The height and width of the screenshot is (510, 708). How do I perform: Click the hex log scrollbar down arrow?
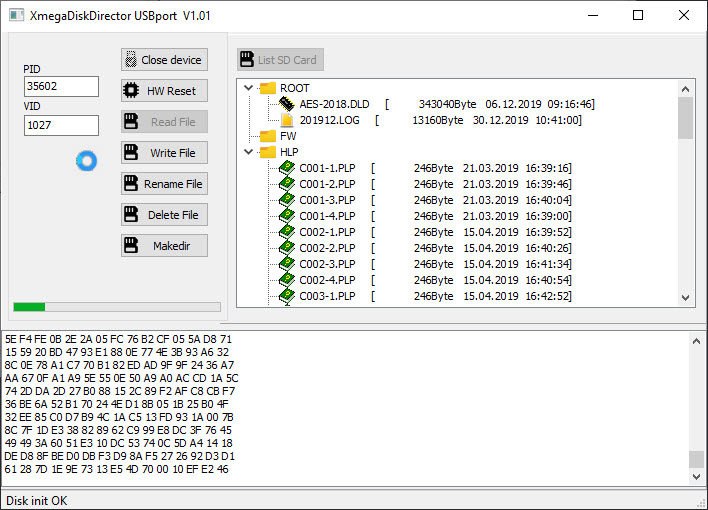click(x=696, y=477)
